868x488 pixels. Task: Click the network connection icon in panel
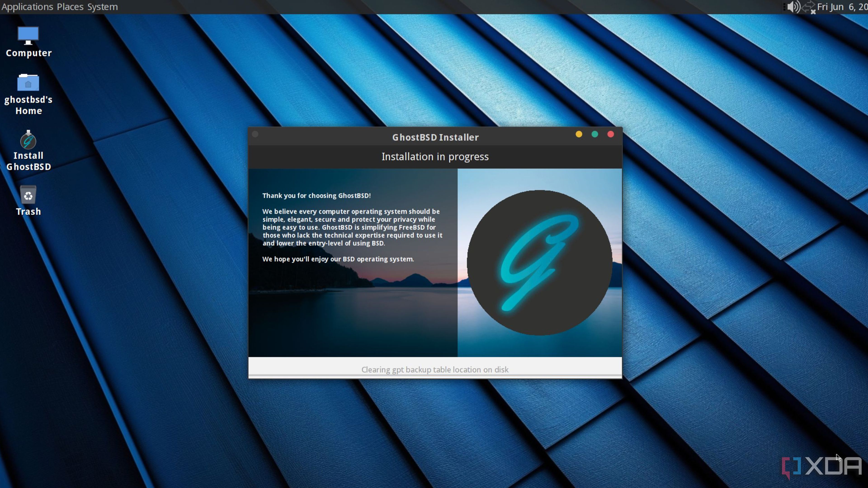point(809,7)
